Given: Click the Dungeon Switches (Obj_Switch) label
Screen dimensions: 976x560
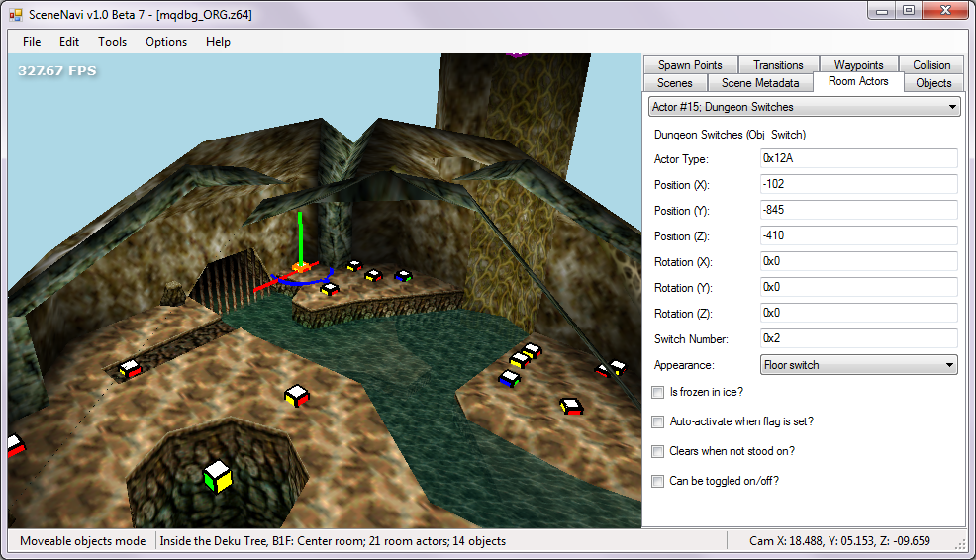Looking at the screenshot, I should tap(730, 135).
